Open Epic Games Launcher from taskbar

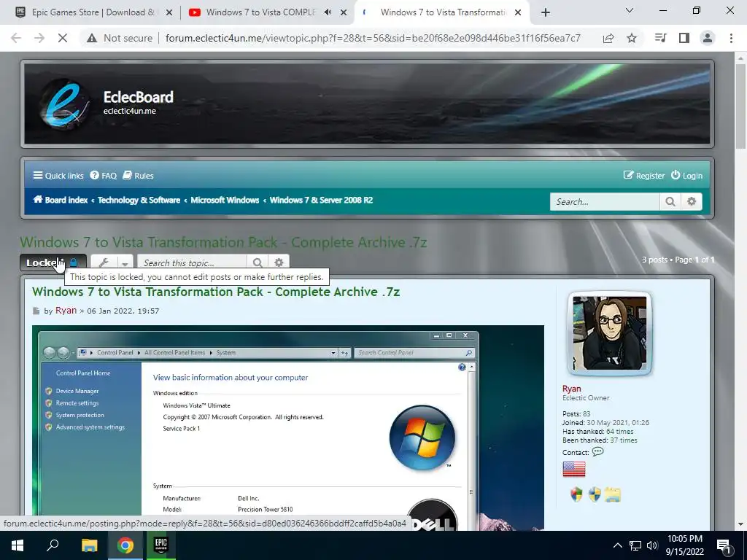(160, 545)
